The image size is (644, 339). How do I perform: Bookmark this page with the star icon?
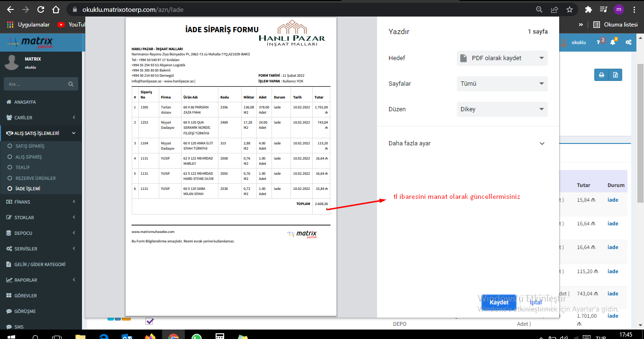(x=570, y=9)
